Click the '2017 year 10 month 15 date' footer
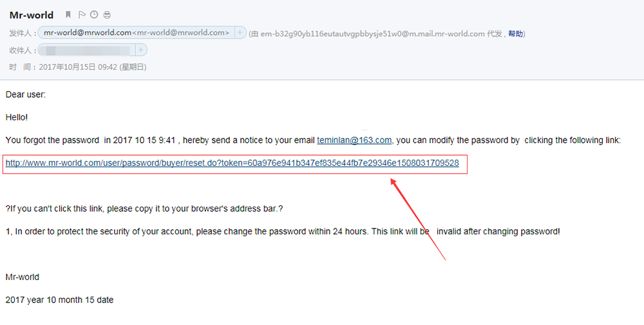The width and height of the screenshot is (644, 325). tap(59, 300)
